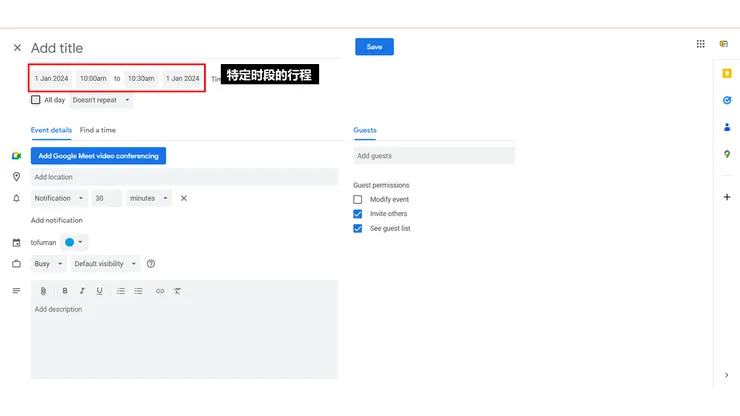Open the calendar icon in the top-right corner

[723, 44]
